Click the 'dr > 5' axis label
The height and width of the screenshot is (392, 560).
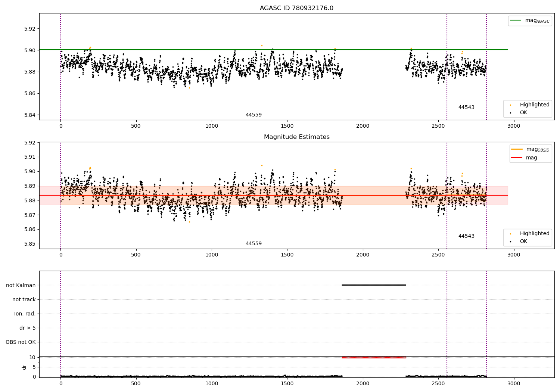(28, 328)
